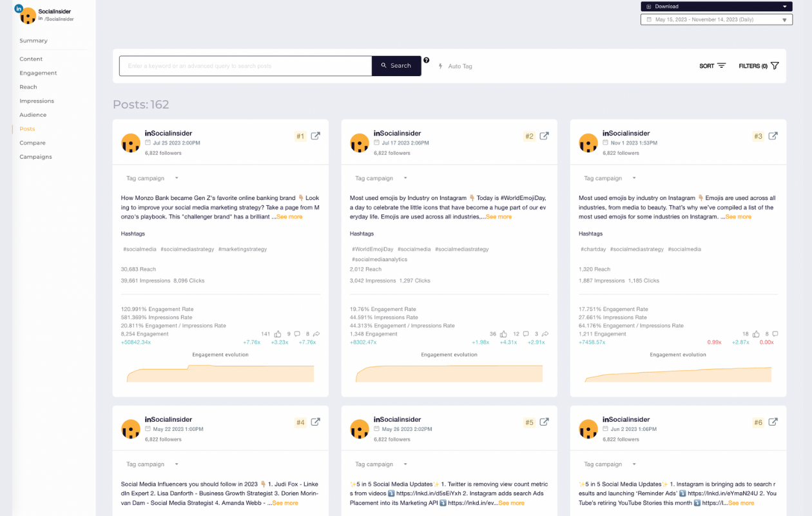812x516 pixels.
Task: Click the search help question mark icon
Action: [427, 60]
